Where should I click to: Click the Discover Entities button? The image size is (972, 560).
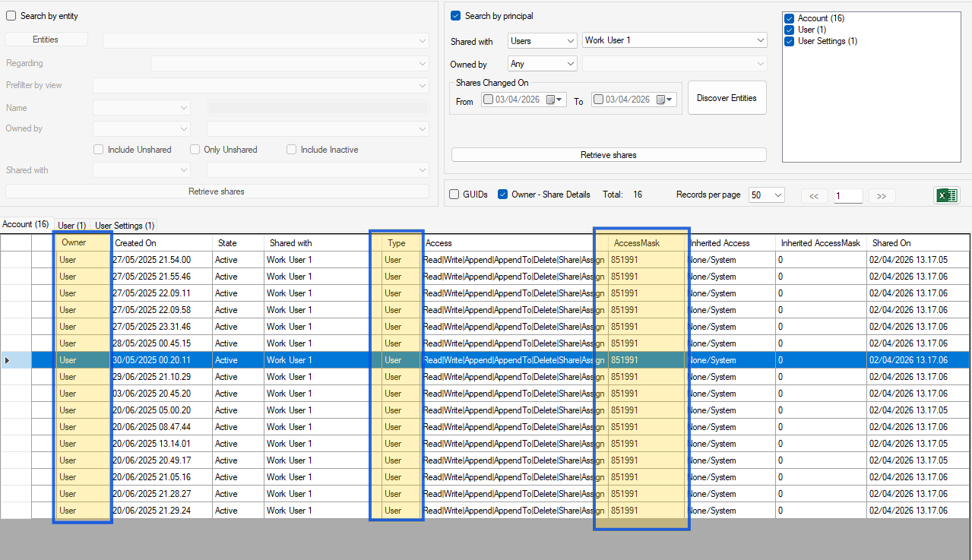point(727,97)
